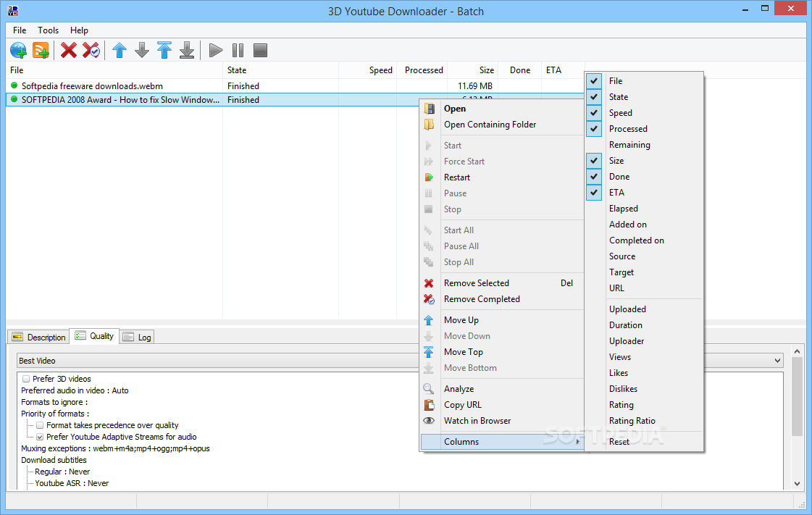Screen dimensions: 812x515
Task: Enable the Elapsed column option
Action: coord(644,209)
